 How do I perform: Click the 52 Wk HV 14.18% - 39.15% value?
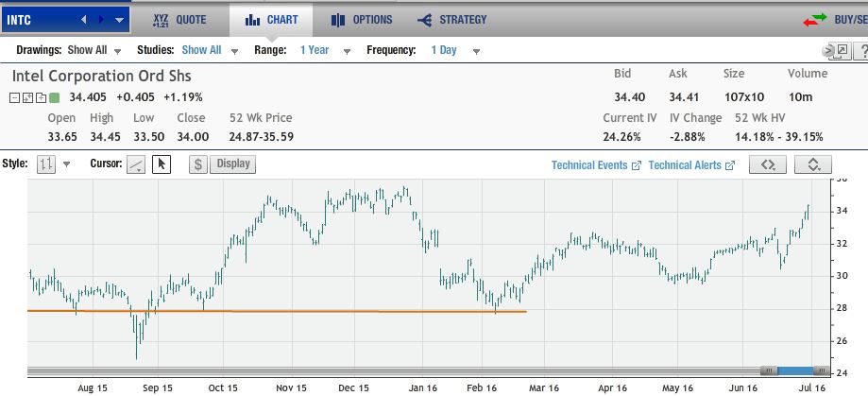[x=779, y=136]
